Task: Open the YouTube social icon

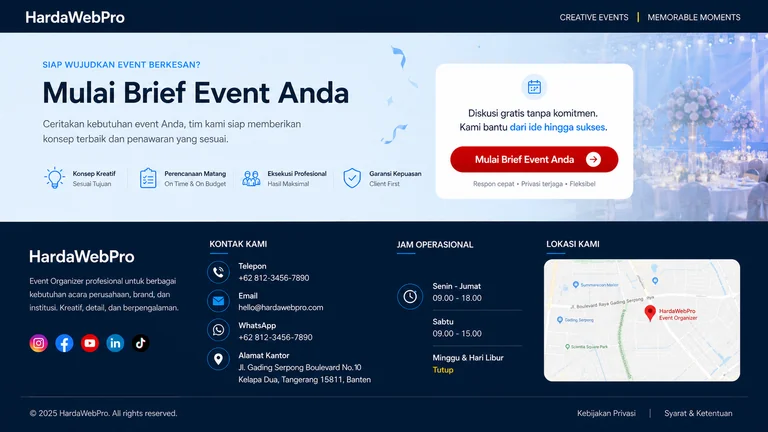Action: [90, 343]
